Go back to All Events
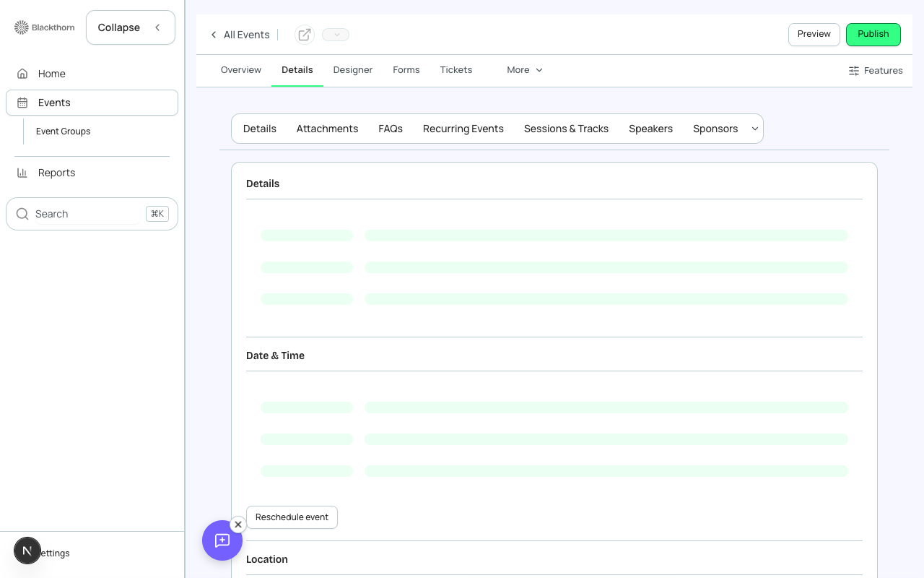 click(240, 35)
